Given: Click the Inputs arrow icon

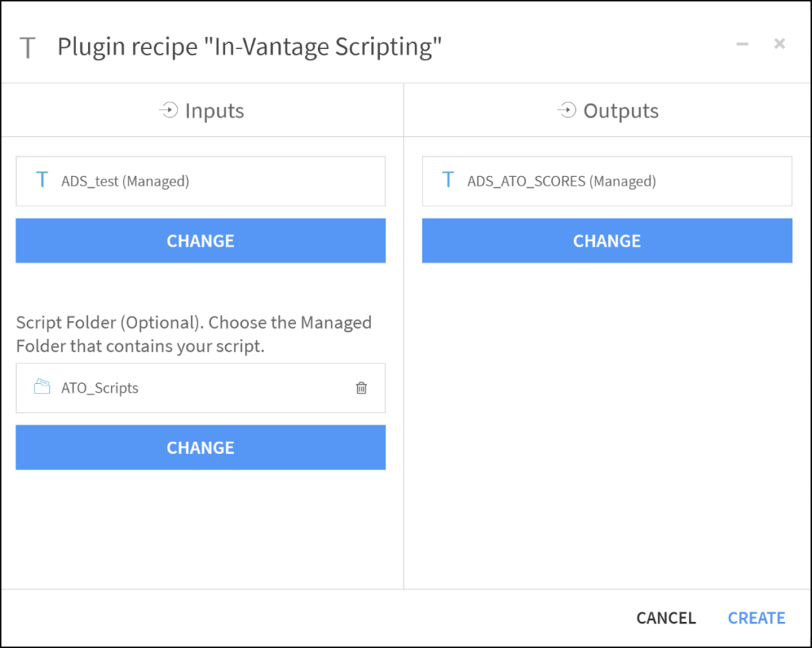Looking at the screenshot, I should coord(168,110).
